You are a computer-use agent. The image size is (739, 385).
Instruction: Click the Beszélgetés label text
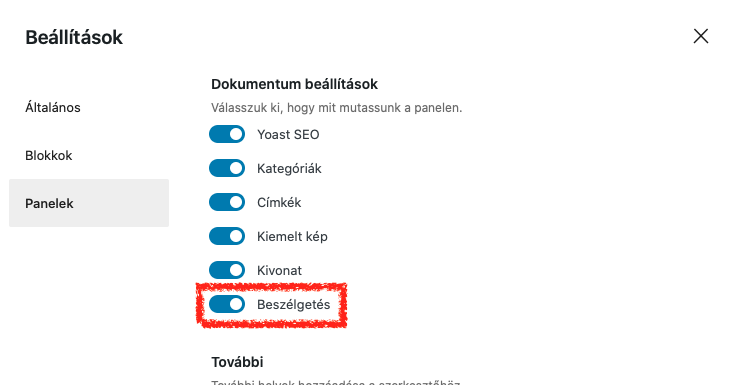tap(294, 304)
